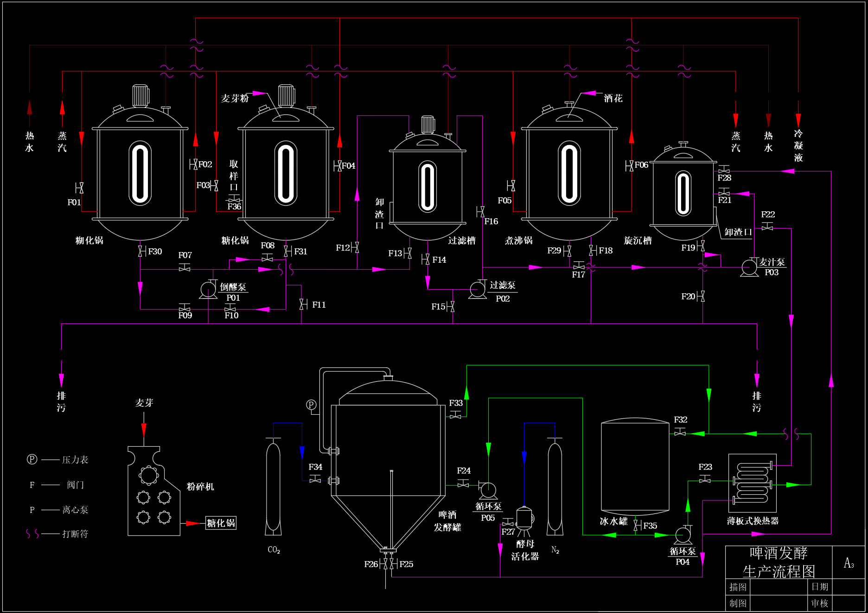
Task: Select the 日期 title block cell
Action: coord(820,587)
